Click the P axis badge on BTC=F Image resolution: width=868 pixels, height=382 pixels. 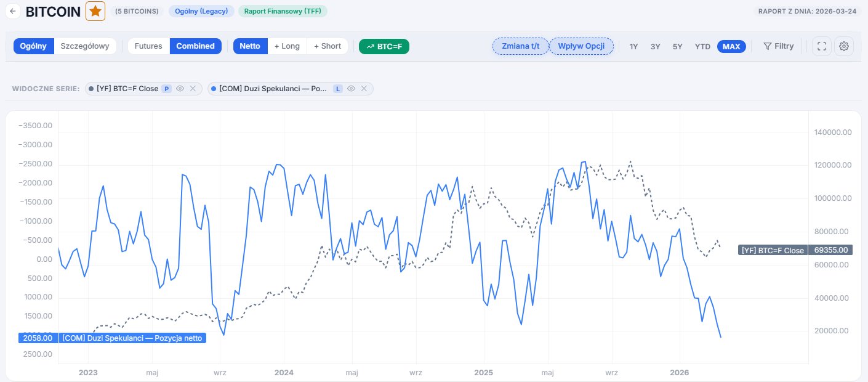point(166,89)
